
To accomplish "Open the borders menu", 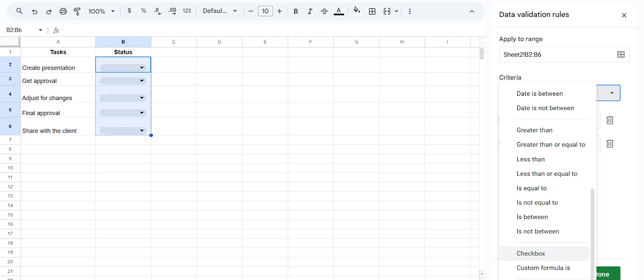I will tap(372, 11).
